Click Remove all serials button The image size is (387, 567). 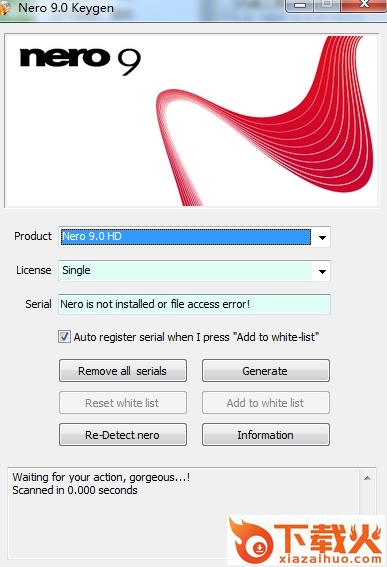click(123, 371)
